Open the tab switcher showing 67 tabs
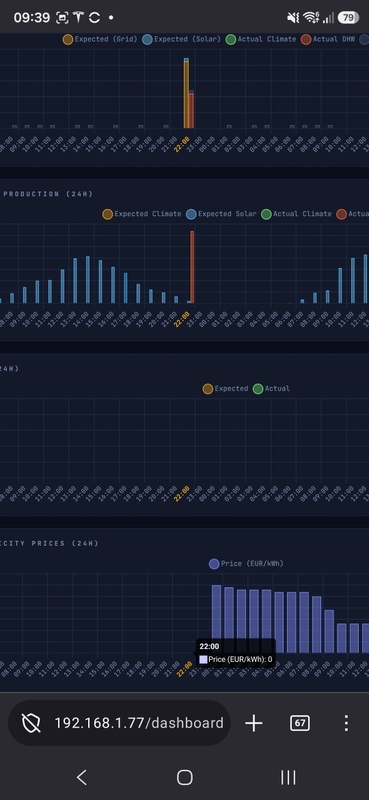This screenshot has height=800, width=369. [300, 723]
